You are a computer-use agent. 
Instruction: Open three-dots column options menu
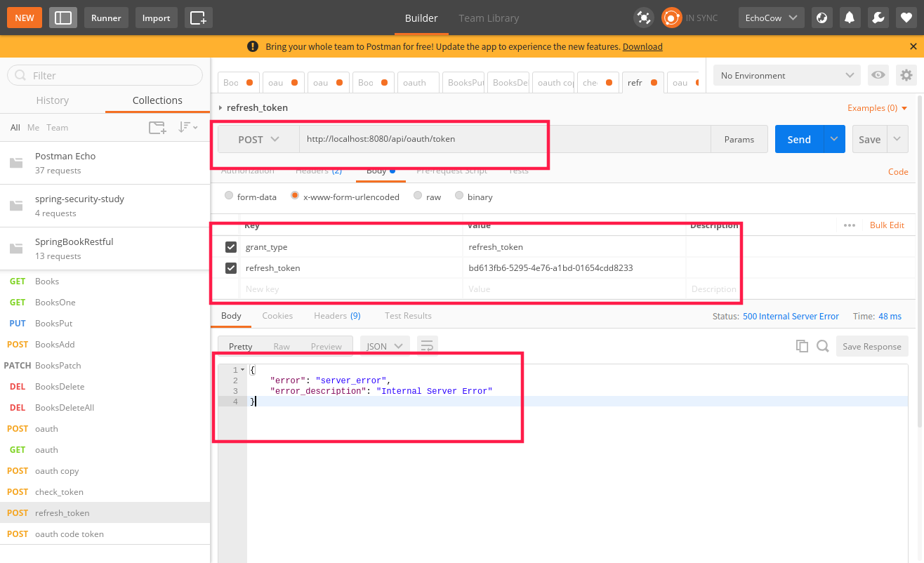coord(850,225)
